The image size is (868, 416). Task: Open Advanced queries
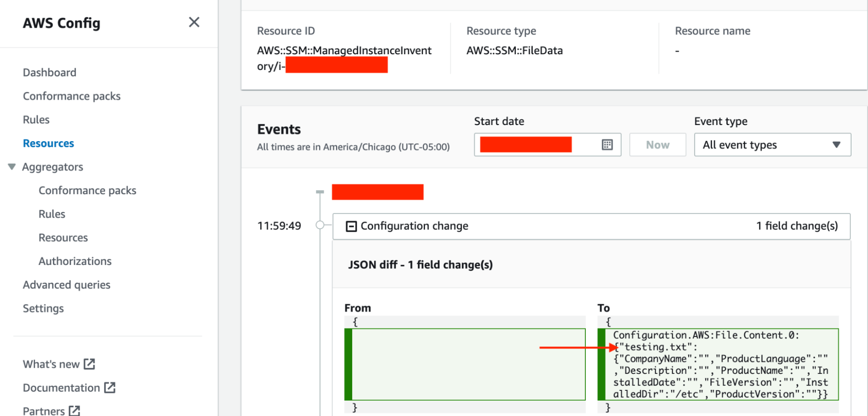pyautogui.click(x=66, y=284)
